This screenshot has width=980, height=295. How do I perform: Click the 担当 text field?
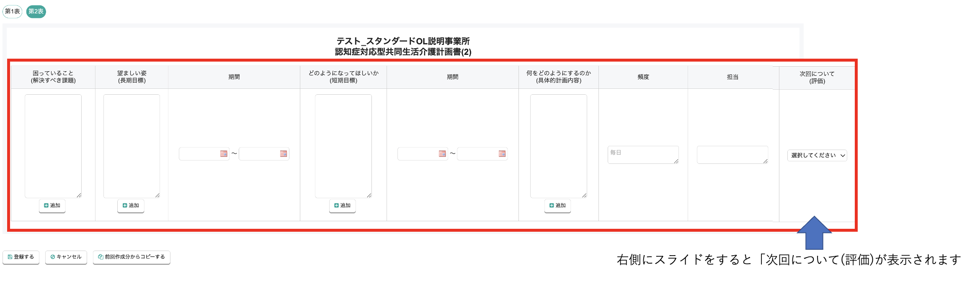[732, 155]
